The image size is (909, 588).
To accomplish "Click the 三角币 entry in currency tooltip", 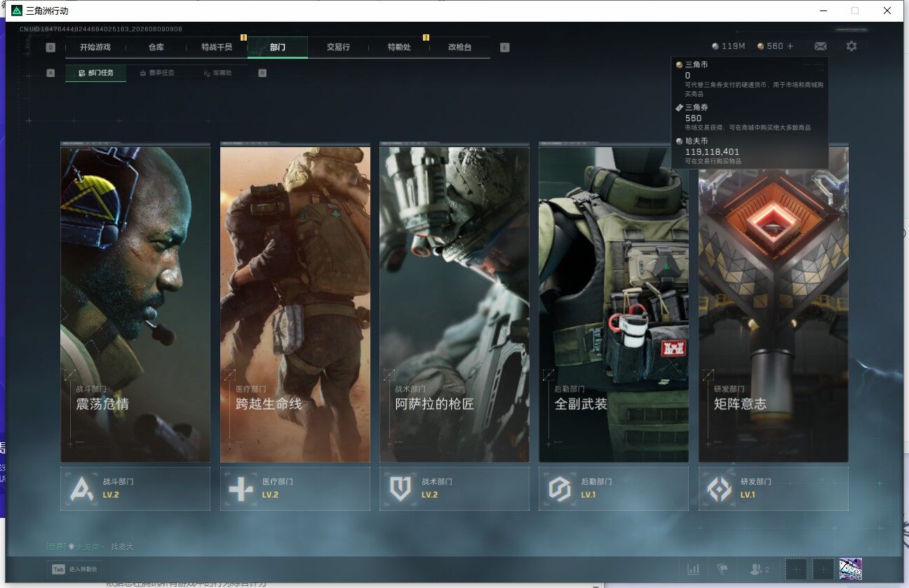I will click(749, 78).
